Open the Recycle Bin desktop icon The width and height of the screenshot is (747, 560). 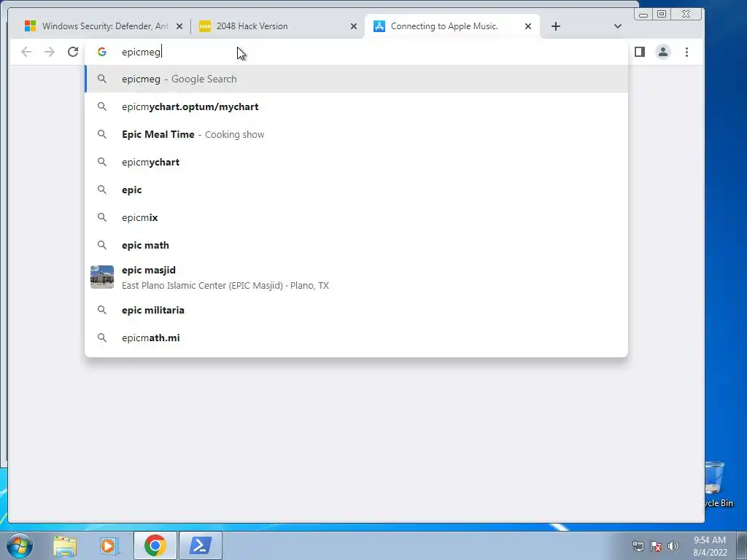coord(719,485)
